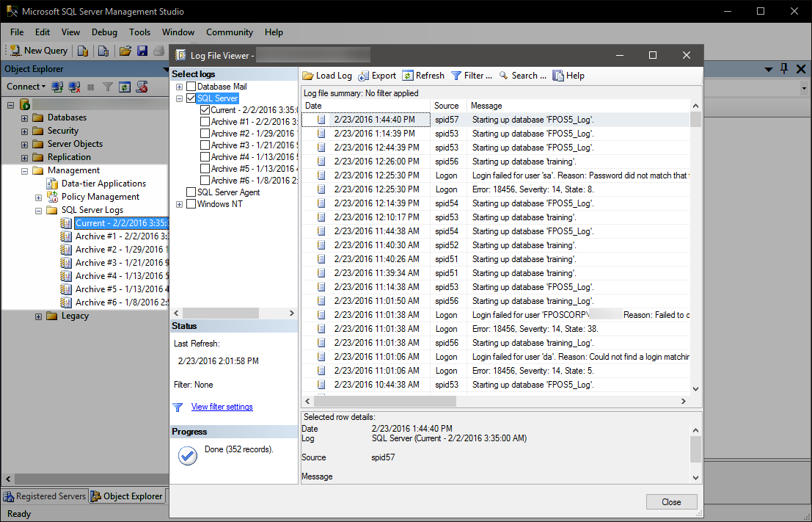Open the Open File folder icon

click(125, 50)
